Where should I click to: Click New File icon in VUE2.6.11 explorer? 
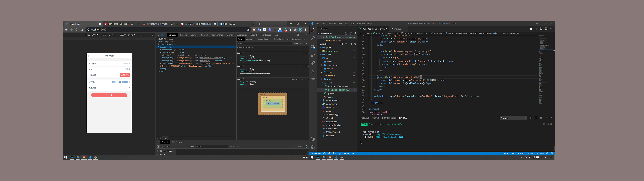[341, 44]
